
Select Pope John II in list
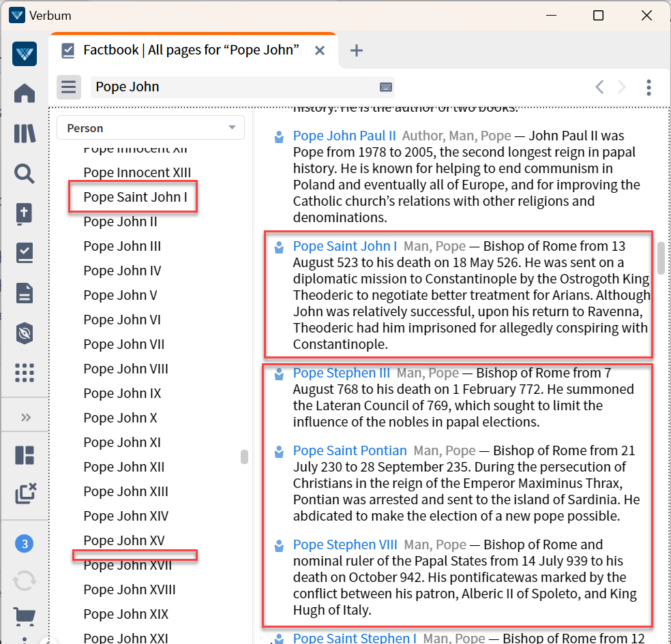(120, 221)
